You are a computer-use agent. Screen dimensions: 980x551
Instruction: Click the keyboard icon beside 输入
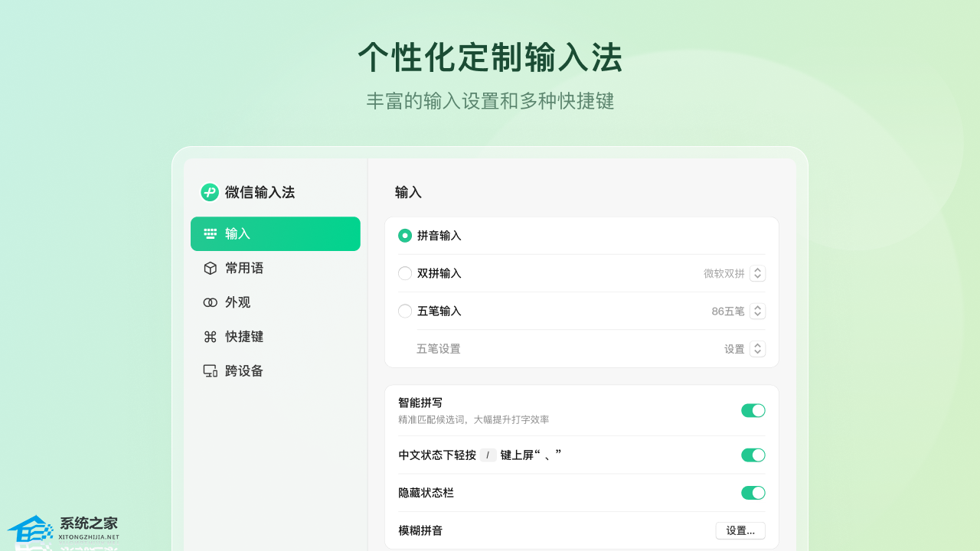click(x=210, y=233)
